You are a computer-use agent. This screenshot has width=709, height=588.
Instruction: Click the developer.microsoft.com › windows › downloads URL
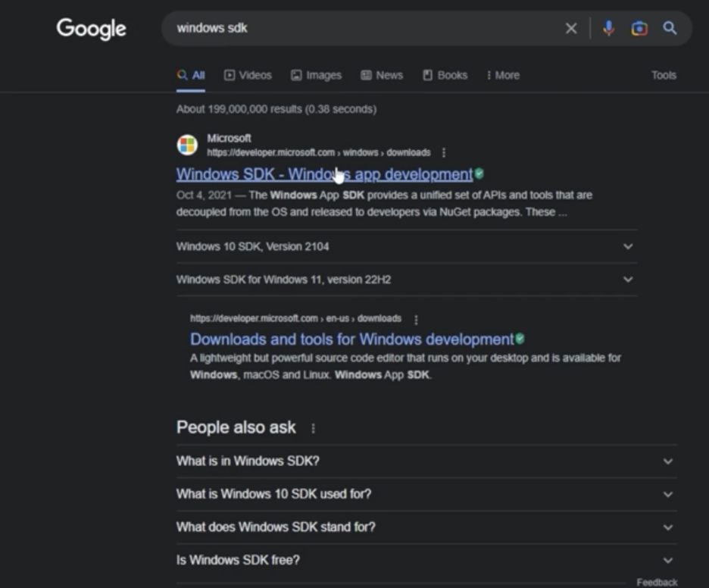(319, 153)
